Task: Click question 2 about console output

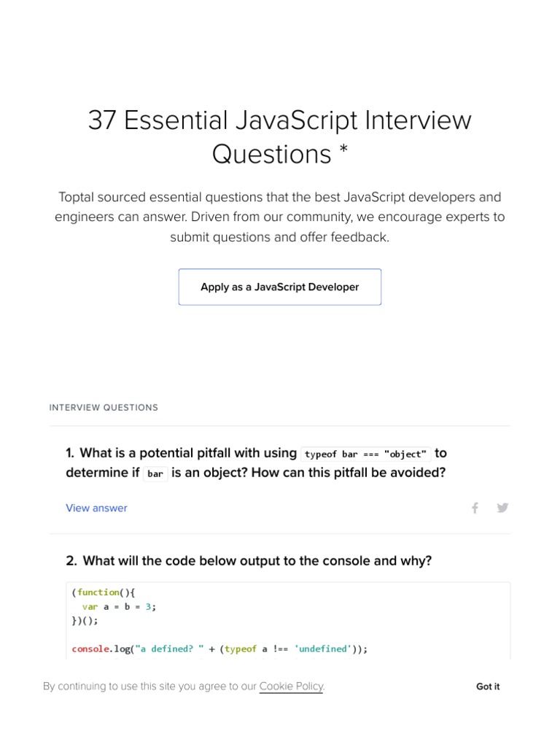Action: point(257,561)
